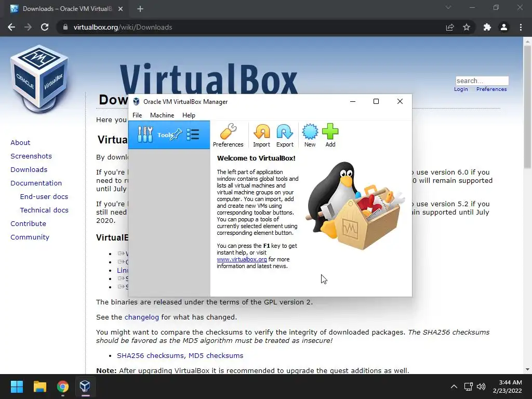532x399 pixels.
Task: Open the Tools list menu icon
Action: point(193,135)
